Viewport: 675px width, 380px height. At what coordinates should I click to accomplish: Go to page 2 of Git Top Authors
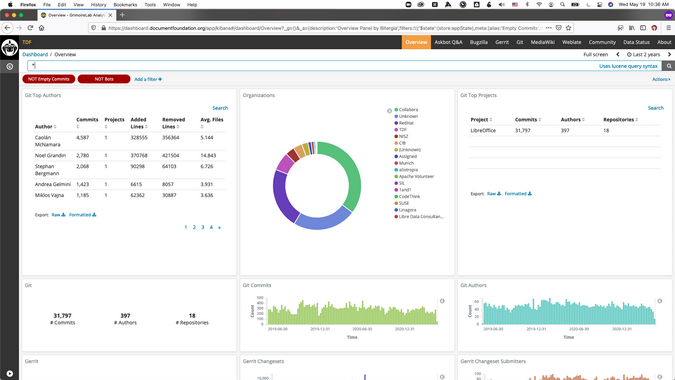(x=194, y=227)
